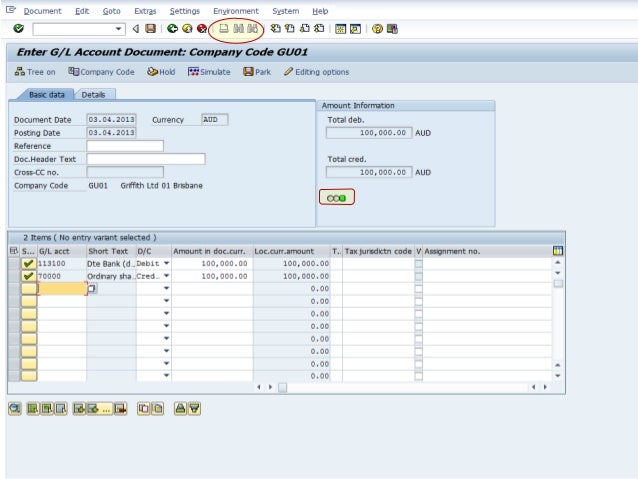Open Customize Local Layout icon
This screenshot has height=479, width=638.
click(x=392, y=29)
